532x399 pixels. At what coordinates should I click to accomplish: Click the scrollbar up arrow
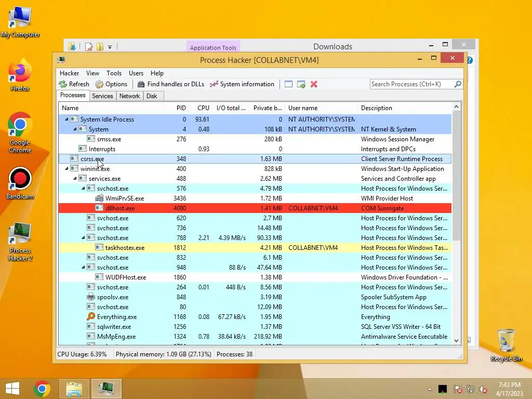(456, 107)
